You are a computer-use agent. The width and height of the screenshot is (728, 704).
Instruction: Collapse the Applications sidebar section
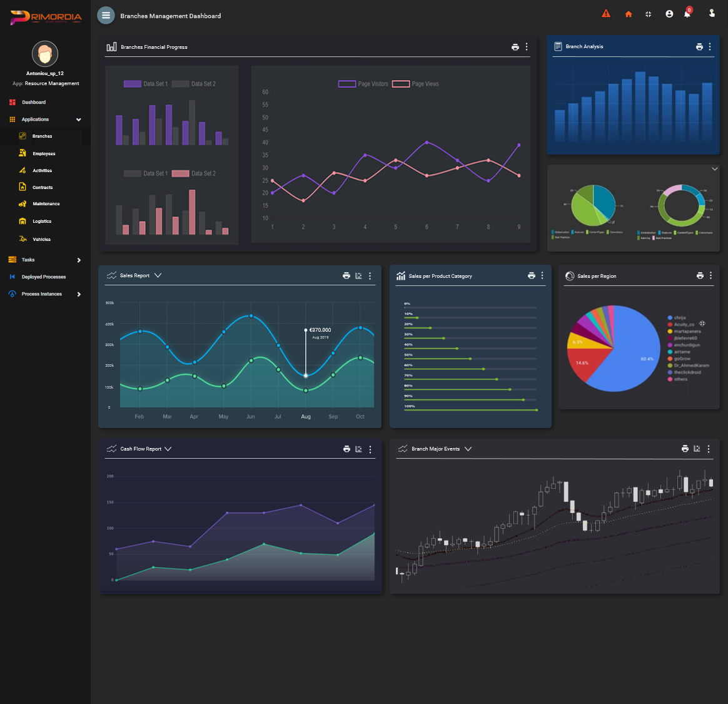(78, 120)
